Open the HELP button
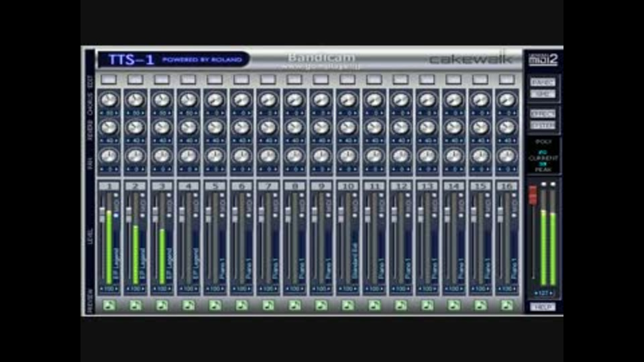The width and height of the screenshot is (644, 362). coord(543,307)
